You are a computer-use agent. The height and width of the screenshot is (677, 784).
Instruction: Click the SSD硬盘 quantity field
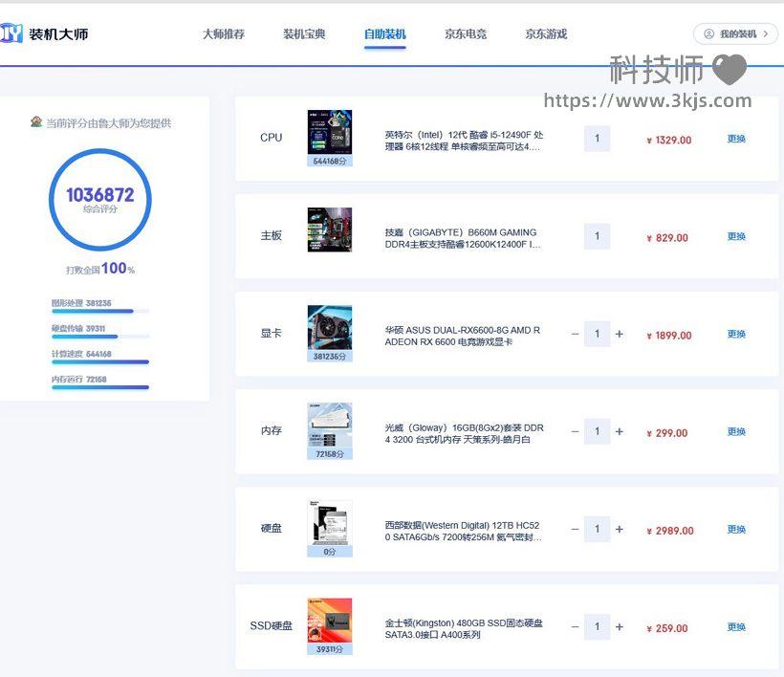[597, 626]
